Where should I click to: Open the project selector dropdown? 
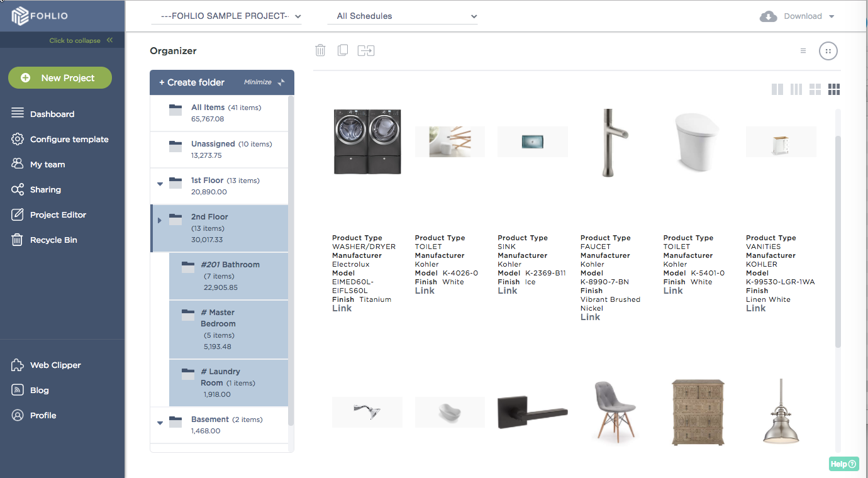point(226,16)
